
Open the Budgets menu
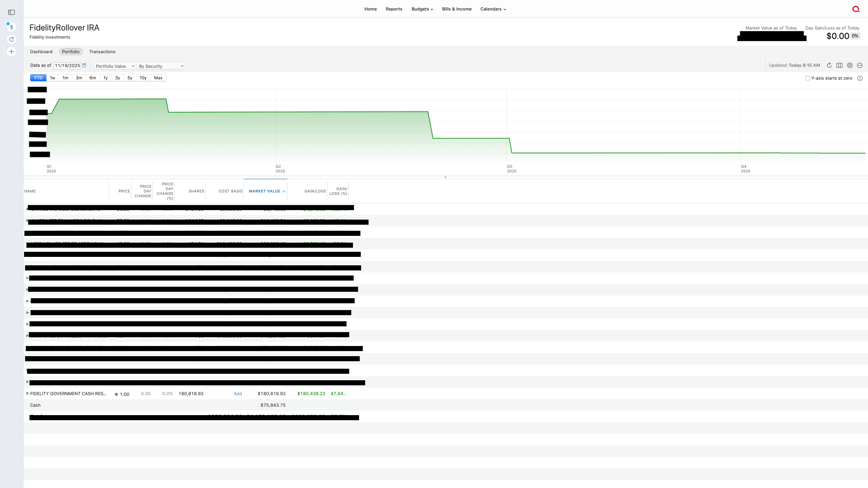coord(422,9)
